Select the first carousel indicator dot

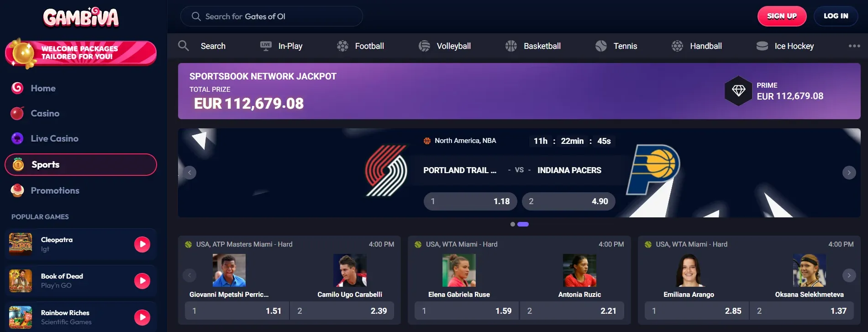click(x=513, y=224)
